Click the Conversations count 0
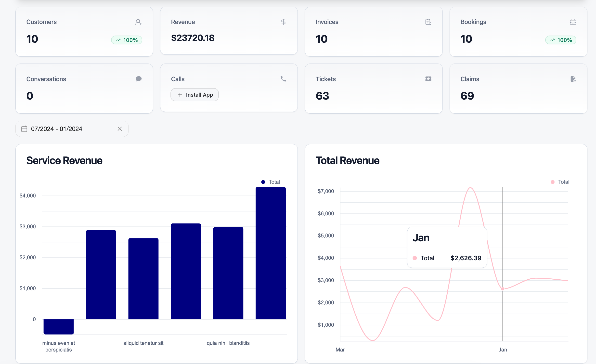The image size is (596, 364). coord(30,96)
